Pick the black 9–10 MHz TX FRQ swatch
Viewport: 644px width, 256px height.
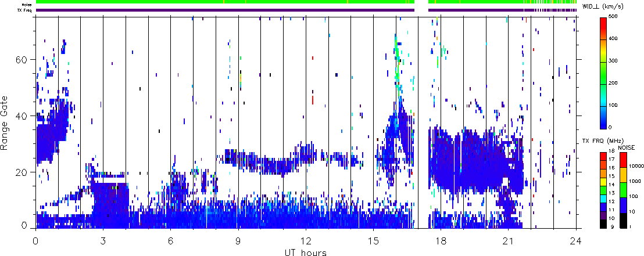pyautogui.click(x=603, y=224)
